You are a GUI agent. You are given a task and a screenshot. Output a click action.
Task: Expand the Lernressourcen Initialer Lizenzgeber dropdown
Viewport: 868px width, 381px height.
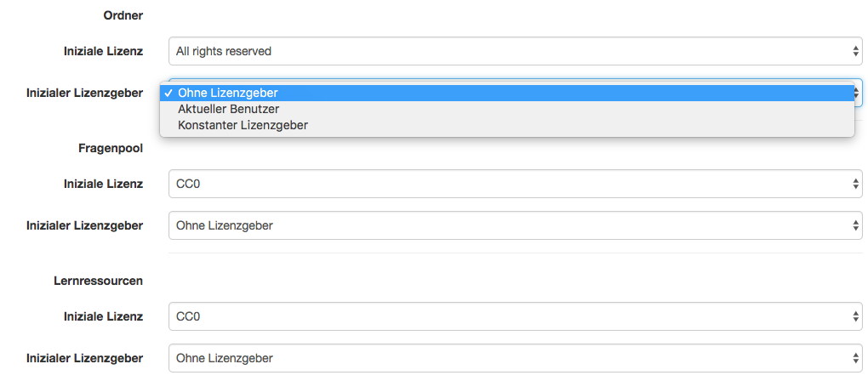click(511, 358)
